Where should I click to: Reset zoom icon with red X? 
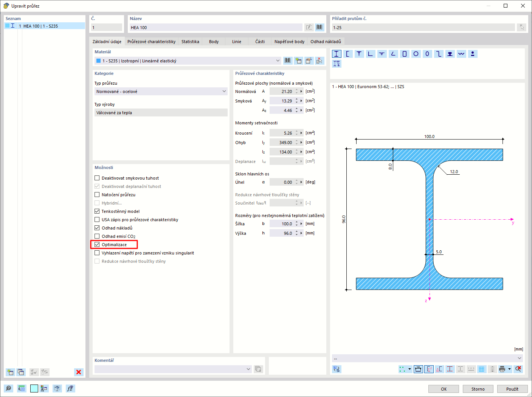click(518, 369)
